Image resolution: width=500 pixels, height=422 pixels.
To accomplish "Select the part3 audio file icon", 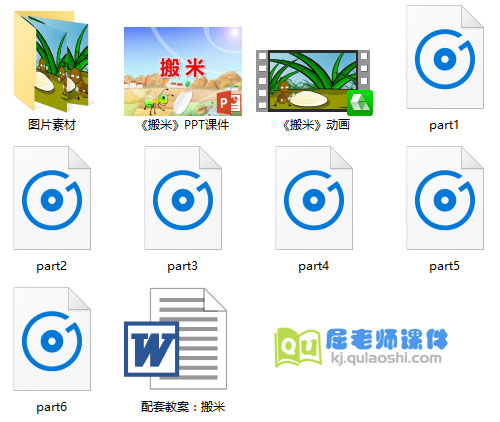I will click(x=183, y=198).
